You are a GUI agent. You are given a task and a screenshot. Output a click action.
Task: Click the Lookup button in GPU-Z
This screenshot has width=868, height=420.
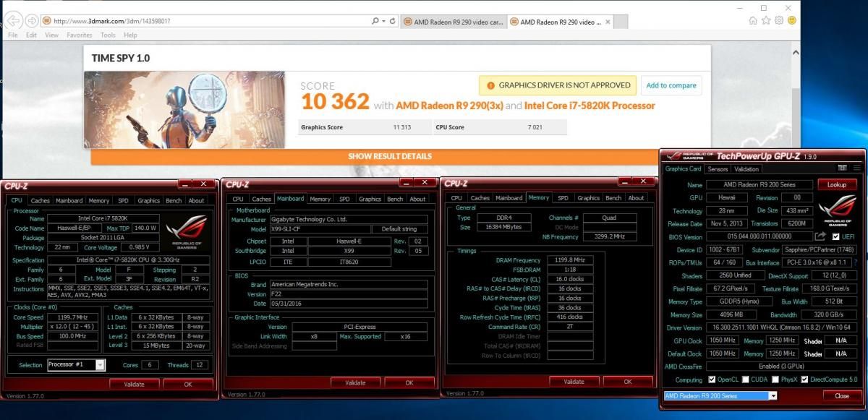(x=836, y=185)
